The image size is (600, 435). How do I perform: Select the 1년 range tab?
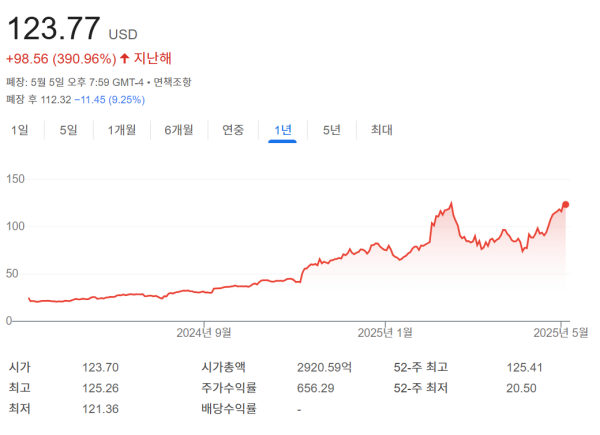coord(283,130)
